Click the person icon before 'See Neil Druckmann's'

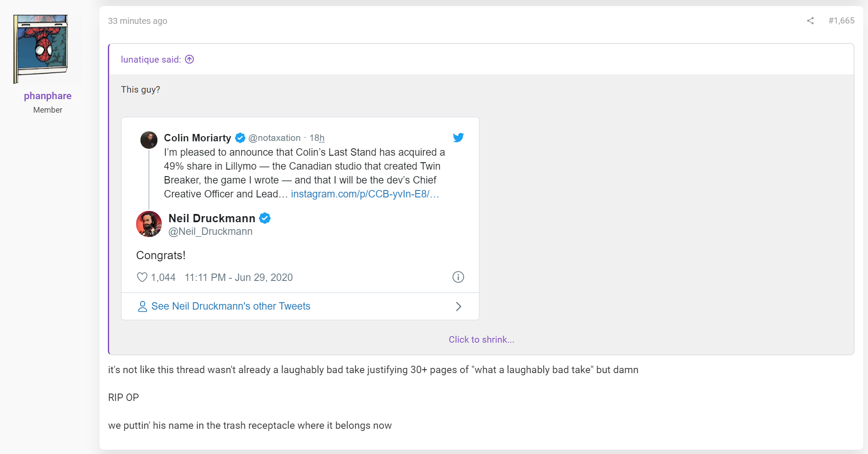pyautogui.click(x=142, y=307)
